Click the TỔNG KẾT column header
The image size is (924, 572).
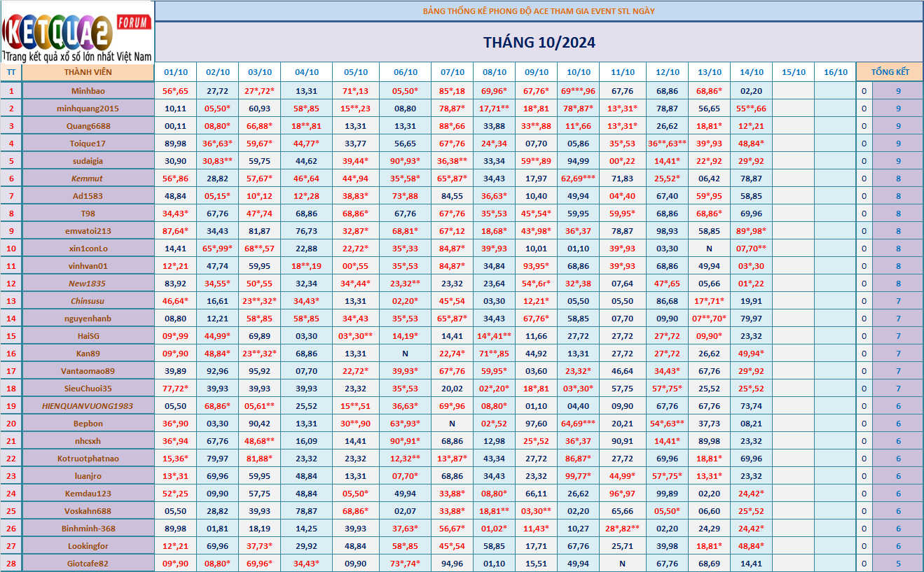point(890,72)
